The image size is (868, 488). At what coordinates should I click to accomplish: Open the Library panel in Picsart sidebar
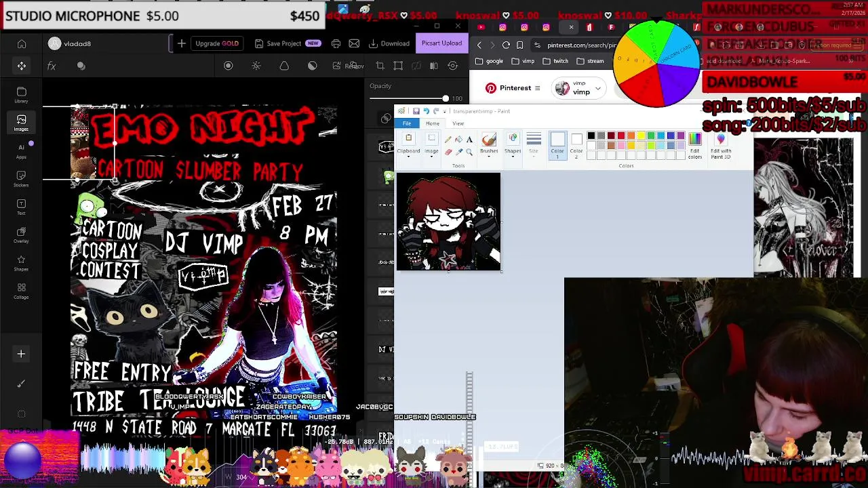[22, 95]
